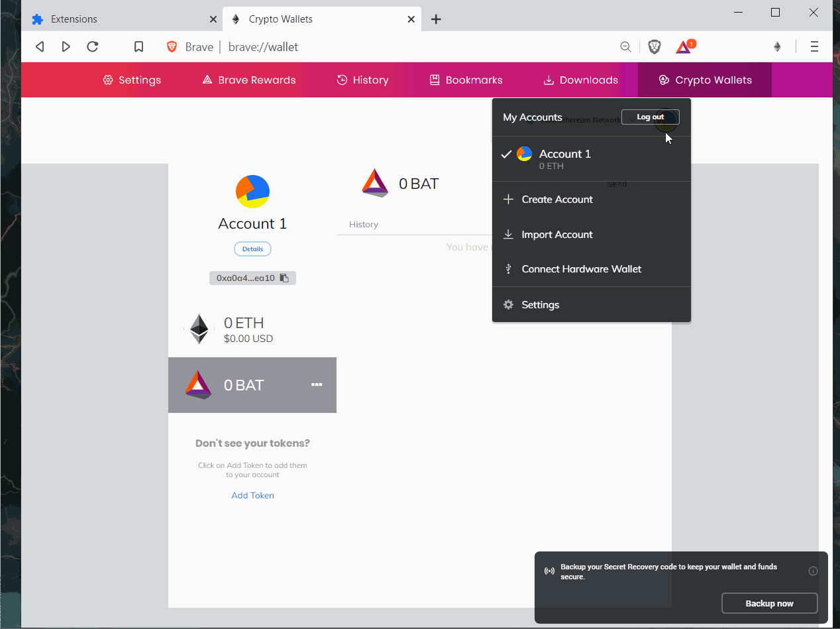Click the download icon beside Import Account
The height and width of the screenshot is (629, 840).
[509, 235]
